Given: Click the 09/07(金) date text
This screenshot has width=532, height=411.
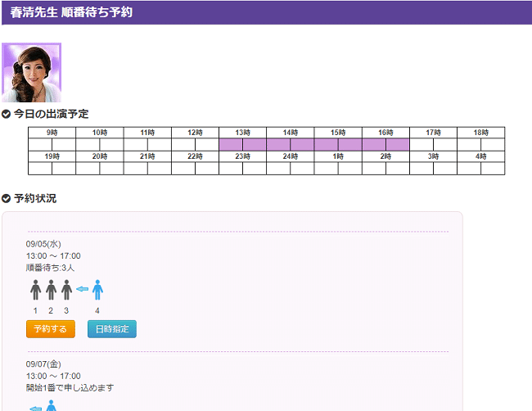Looking at the screenshot, I should [43, 364].
